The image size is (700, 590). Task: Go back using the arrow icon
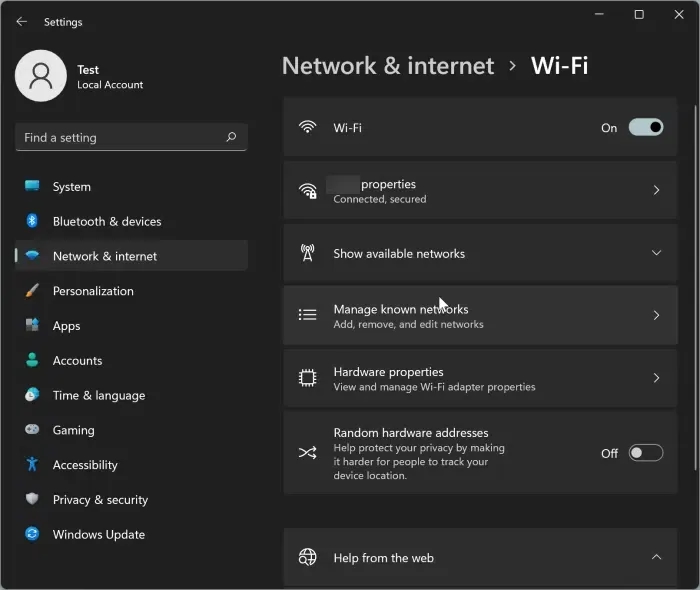pos(21,22)
